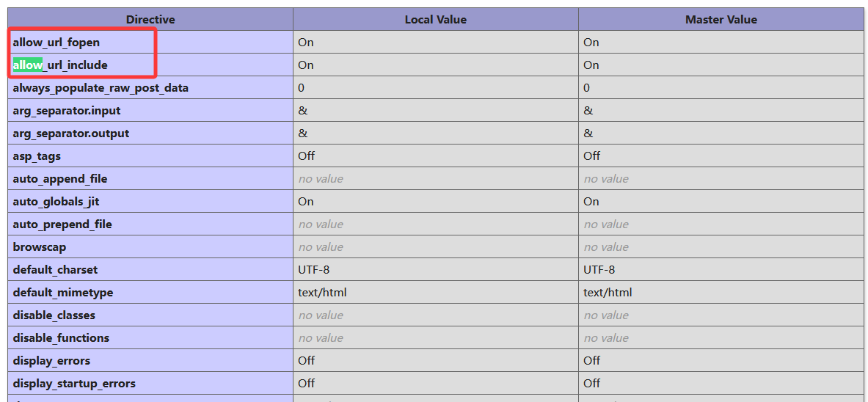Click the arg_separator.output directive name
This screenshot has width=868, height=402.
pos(70,134)
